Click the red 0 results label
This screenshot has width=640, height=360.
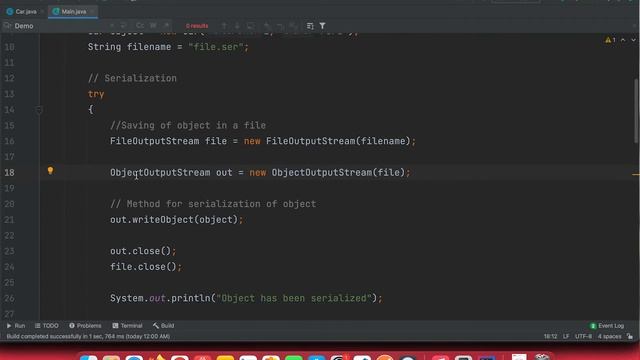tap(197, 26)
